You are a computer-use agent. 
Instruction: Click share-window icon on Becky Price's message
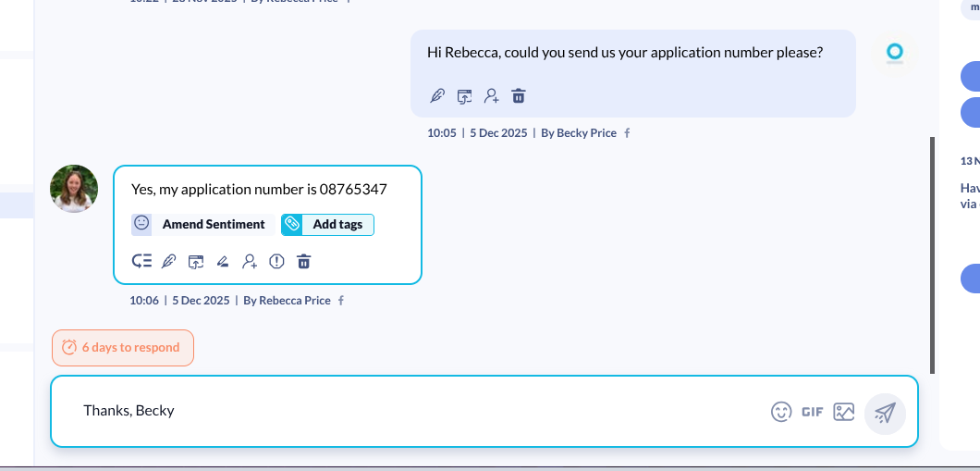[464, 96]
